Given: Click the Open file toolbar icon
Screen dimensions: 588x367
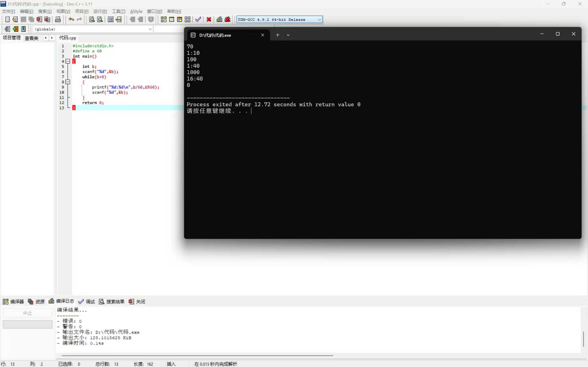Looking at the screenshot, I should (15, 19).
